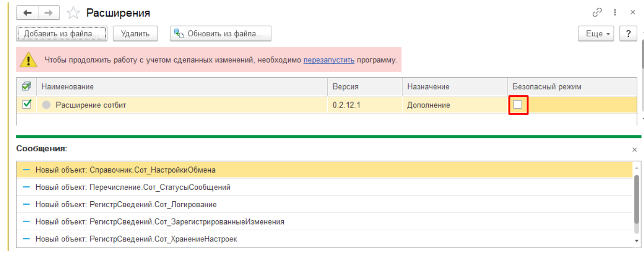Click the messages list scroll-down arrow
The height and width of the screenshot is (255, 644).
(637, 240)
